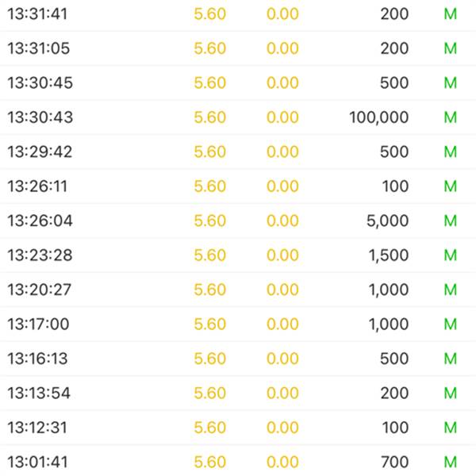Select the trade at 13:31:05
This screenshot has height=476, width=476.
click(x=238, y=48)
